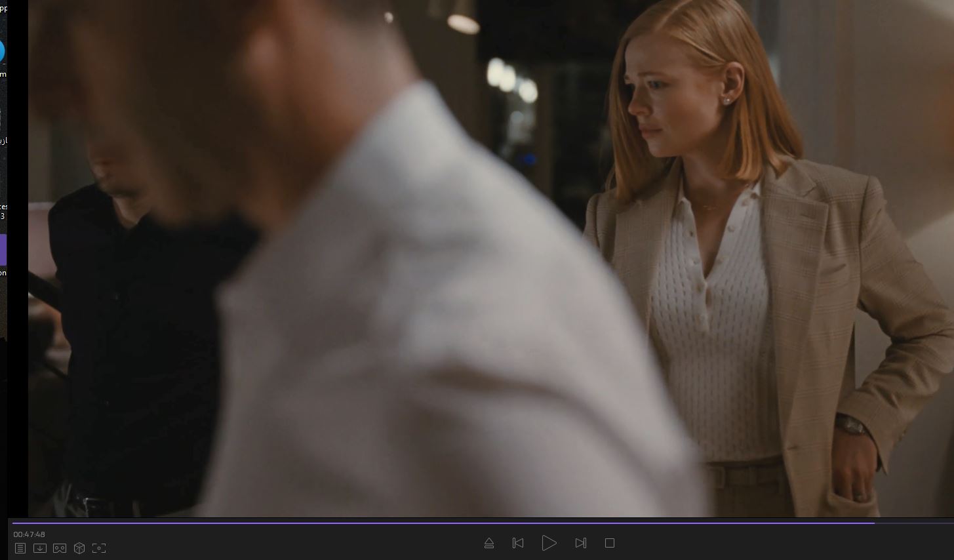Select the blue circular desktop icon

pos(1,51)
